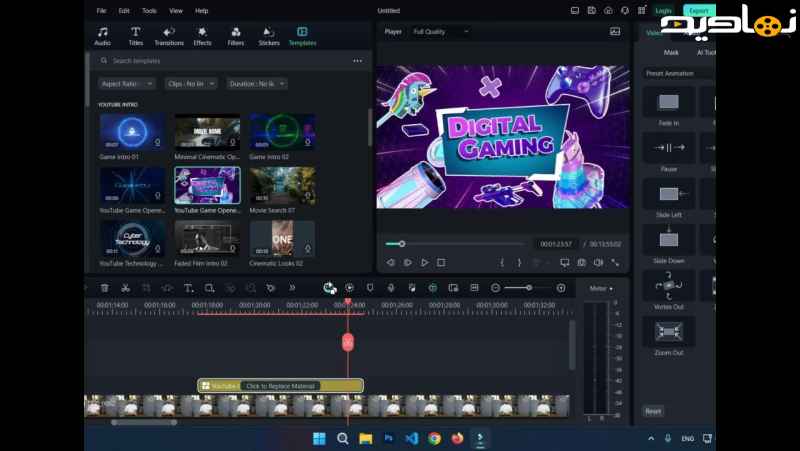Open Google Chrome from the taskbar

point(434,438)
